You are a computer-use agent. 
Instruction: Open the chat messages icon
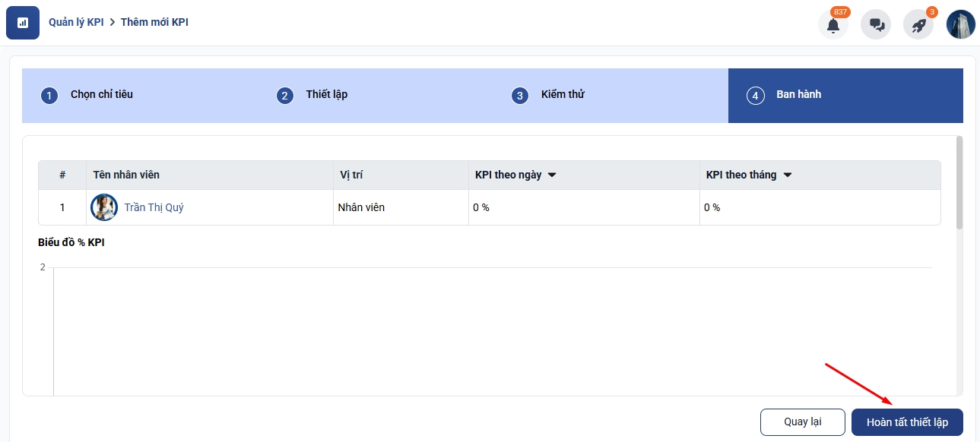pyautogui.click(x=876, y=24)
